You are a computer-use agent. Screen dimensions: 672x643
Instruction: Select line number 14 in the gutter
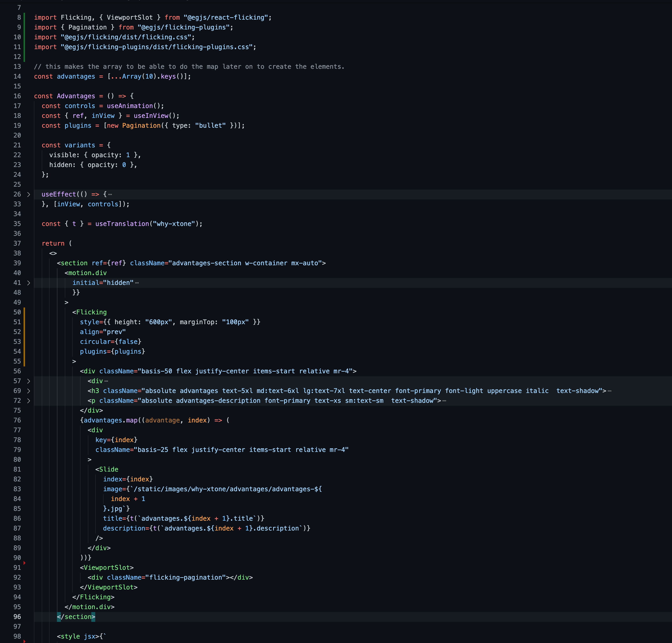click(x=17, y=76)
